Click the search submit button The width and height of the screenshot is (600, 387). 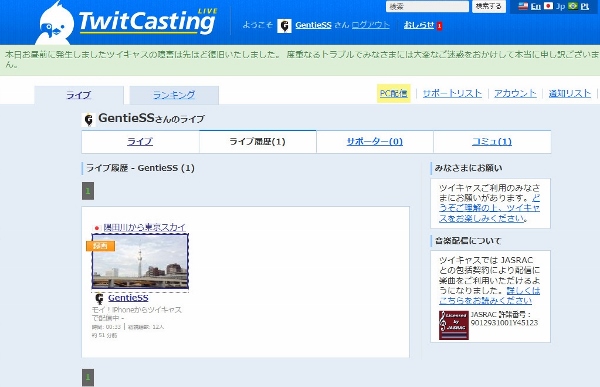click(x=489, y=6)
